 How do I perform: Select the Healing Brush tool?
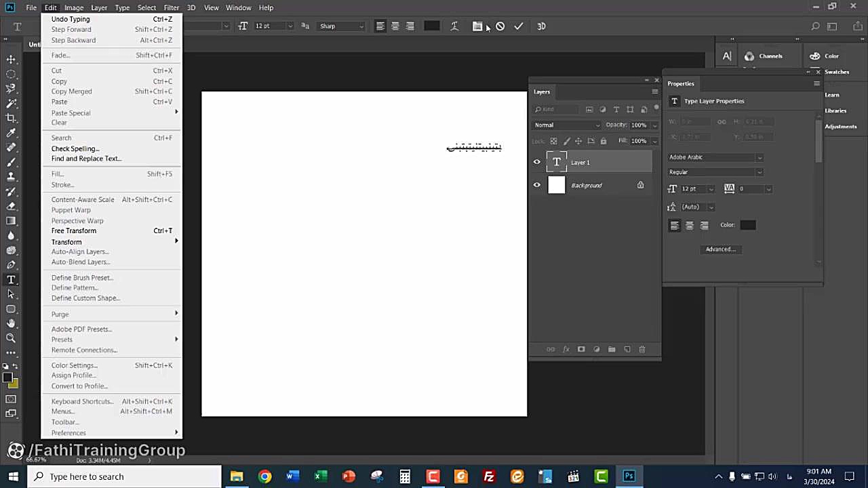pos(11,148)
